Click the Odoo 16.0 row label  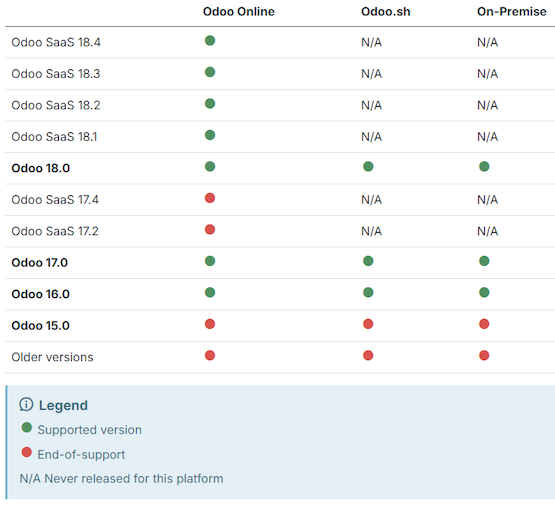[x=41, y=294]
